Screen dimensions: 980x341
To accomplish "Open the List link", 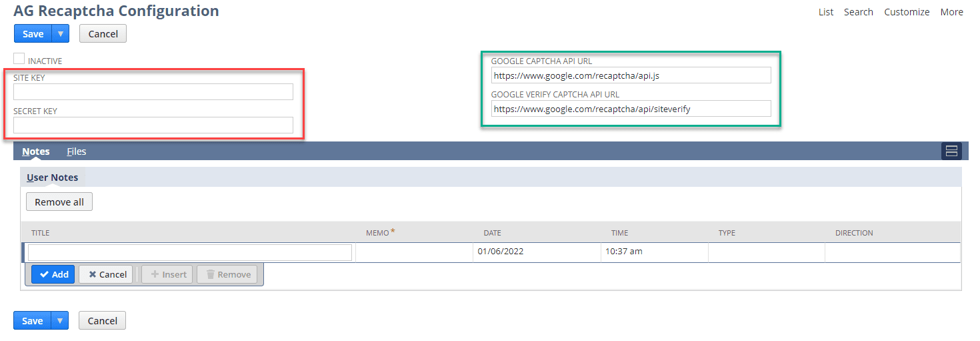I will (826, 12).
